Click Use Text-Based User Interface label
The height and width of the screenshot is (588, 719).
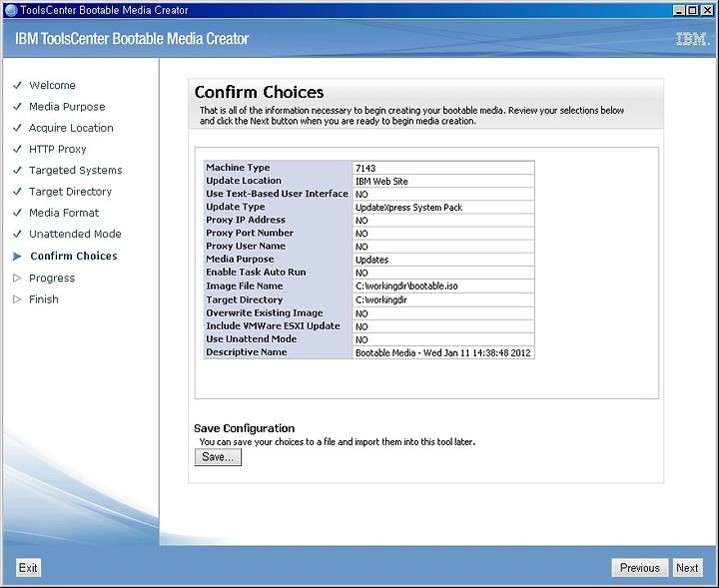[x=277, y=194]
